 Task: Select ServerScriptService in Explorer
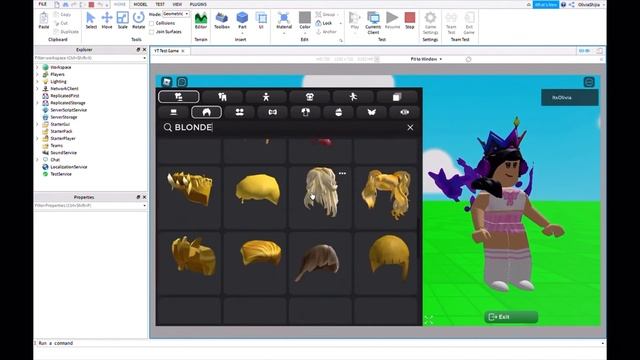pos(68,110)
